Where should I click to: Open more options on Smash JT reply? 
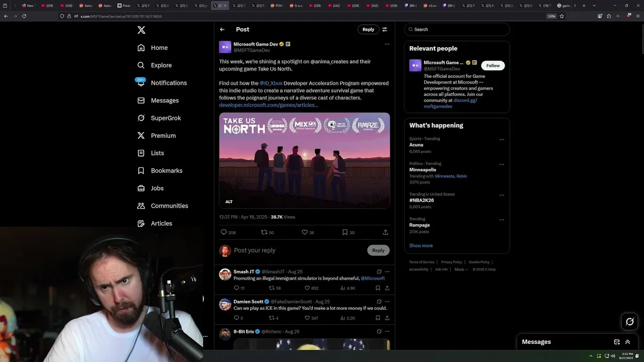pyautogui.click(x=387, y=271)
